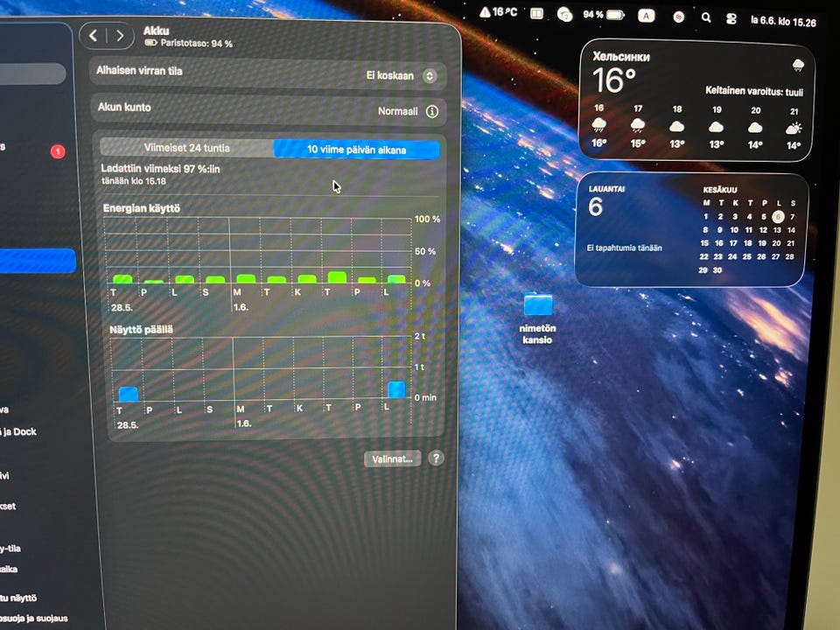840x630 pixels.
Task: Click the 94 % battery percentage in menu bar
Action: pyautogui.click(x=593, y=15)
